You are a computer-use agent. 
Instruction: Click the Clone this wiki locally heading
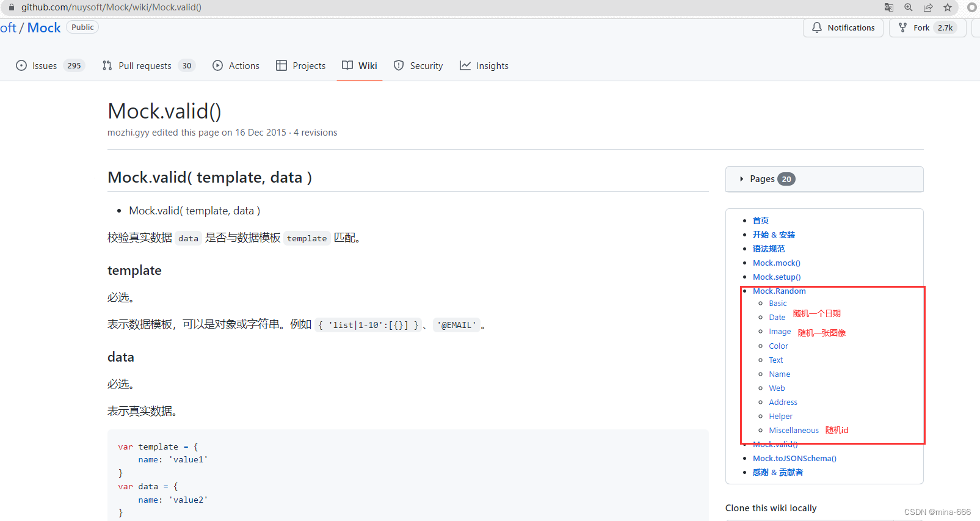click(x=771, y=508)
